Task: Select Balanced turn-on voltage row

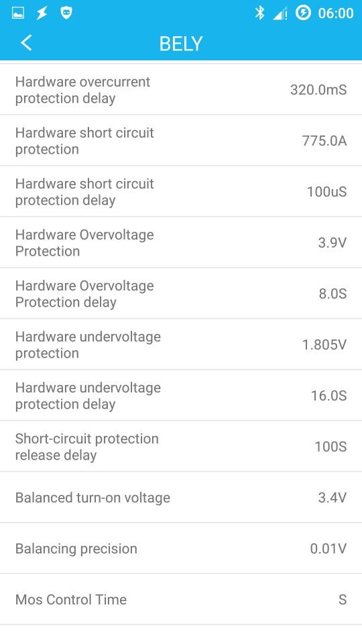Action: [181, 497]
